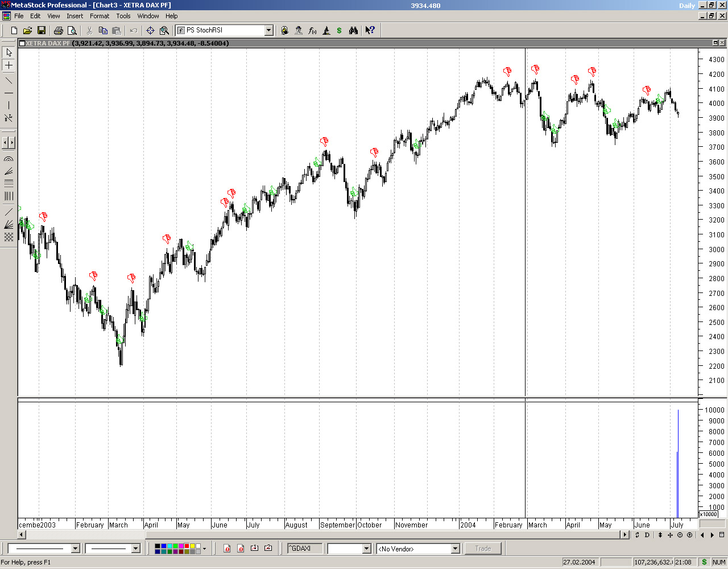Select the speed resistance lines tool
This screenshot has height=569, width=728.
(9, 171)
